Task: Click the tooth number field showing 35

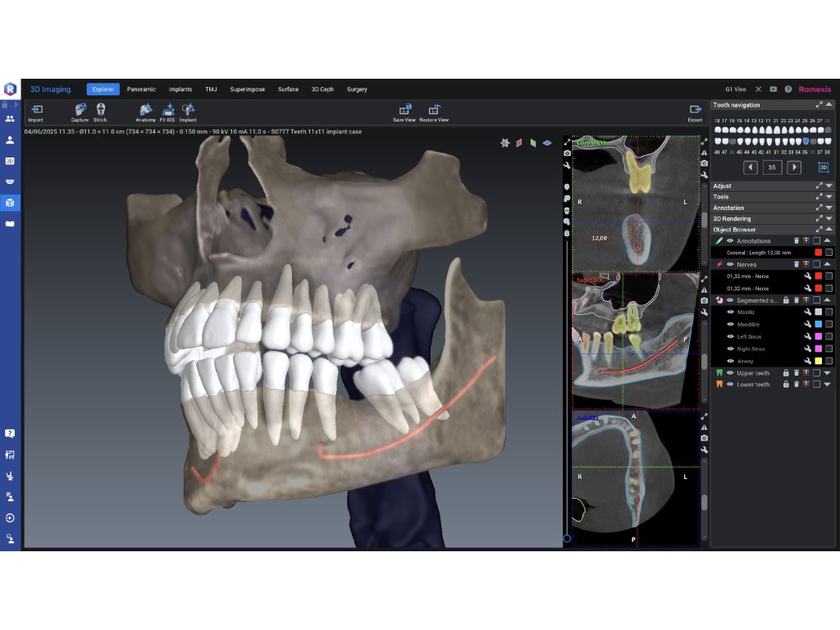Action: 772,167
